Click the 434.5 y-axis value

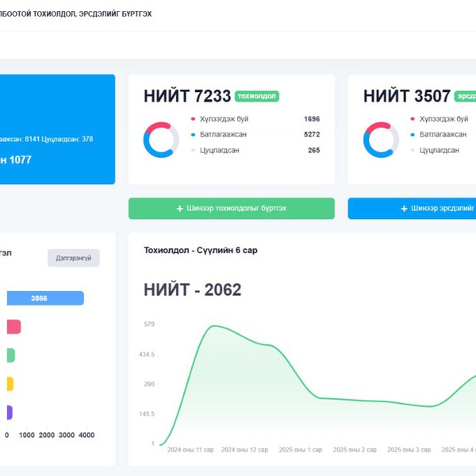(147, 355)
